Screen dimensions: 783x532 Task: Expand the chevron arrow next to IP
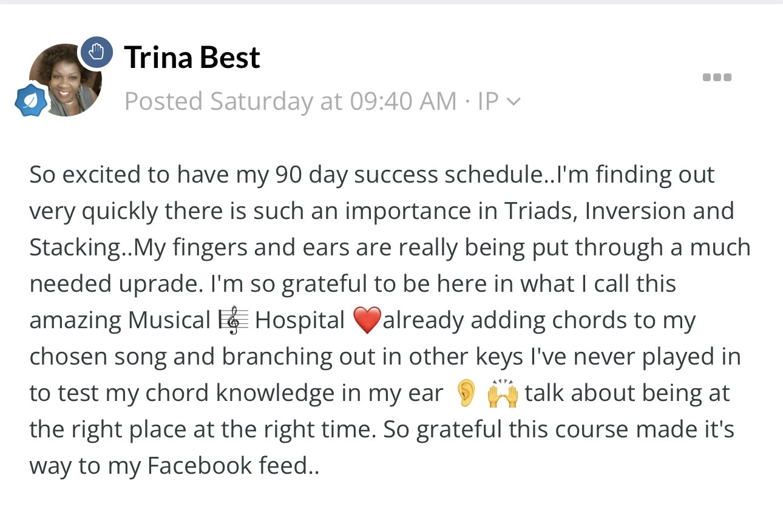click(514, 102)
